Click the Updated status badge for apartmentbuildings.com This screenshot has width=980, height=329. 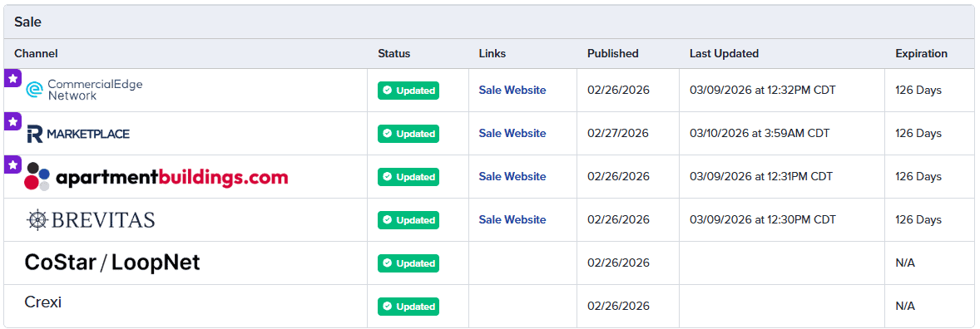pos(408,177)
